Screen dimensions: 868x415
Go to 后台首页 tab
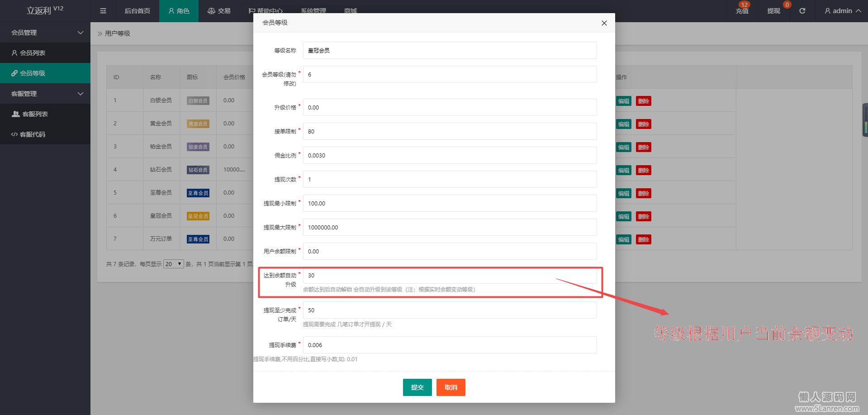click(138, 11)
